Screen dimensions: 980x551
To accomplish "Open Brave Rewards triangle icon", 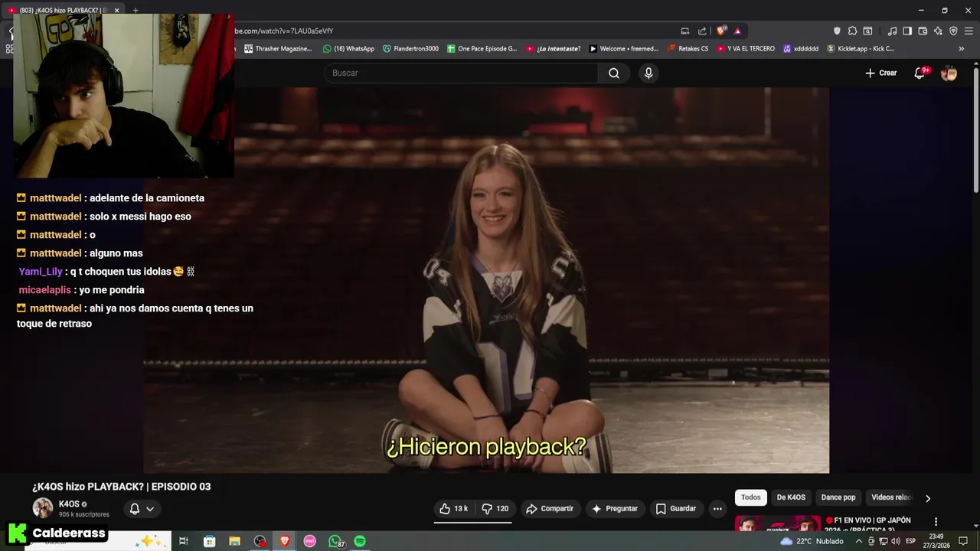I will point(737,31).
